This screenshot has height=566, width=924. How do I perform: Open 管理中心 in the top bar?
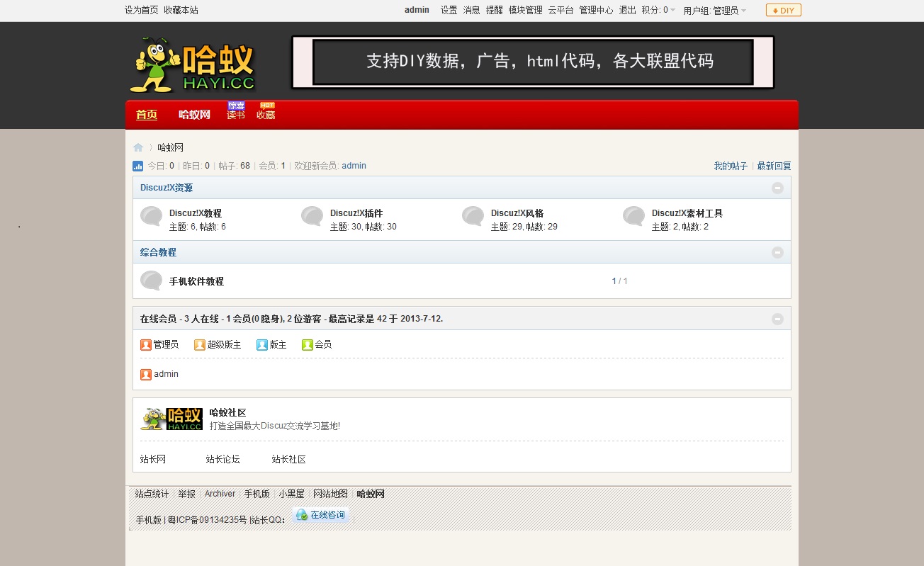pyautogui.click(x=596, y=11)
